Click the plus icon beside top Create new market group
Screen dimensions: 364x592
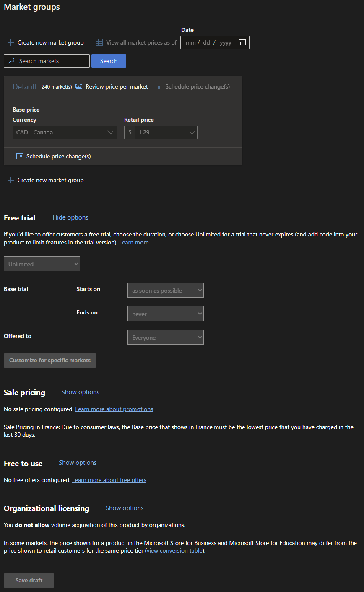11,42
